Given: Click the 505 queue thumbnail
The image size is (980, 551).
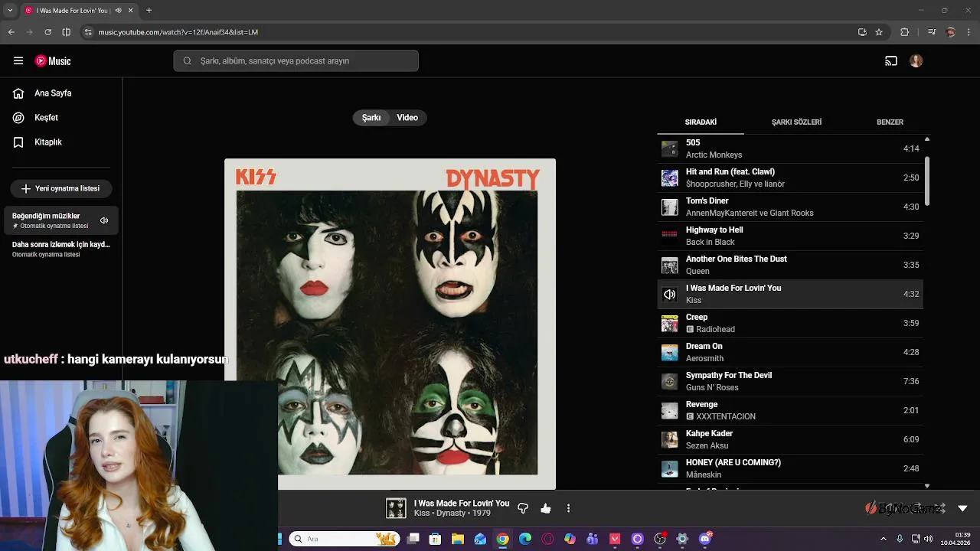Looking at the screenshot, I should 670,149.
